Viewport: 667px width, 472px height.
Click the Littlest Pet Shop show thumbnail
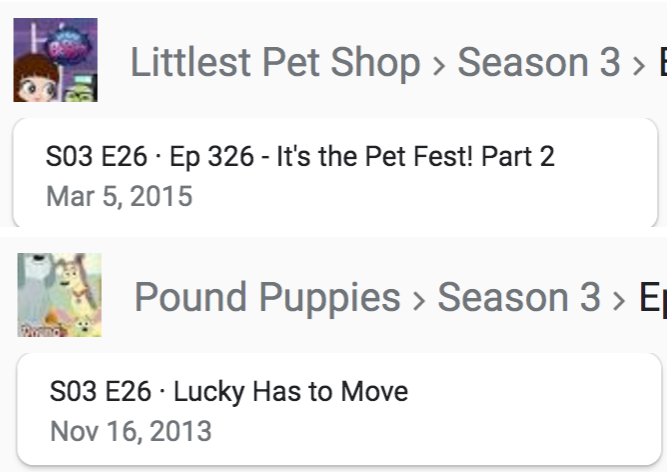click(x=55, y=60)
